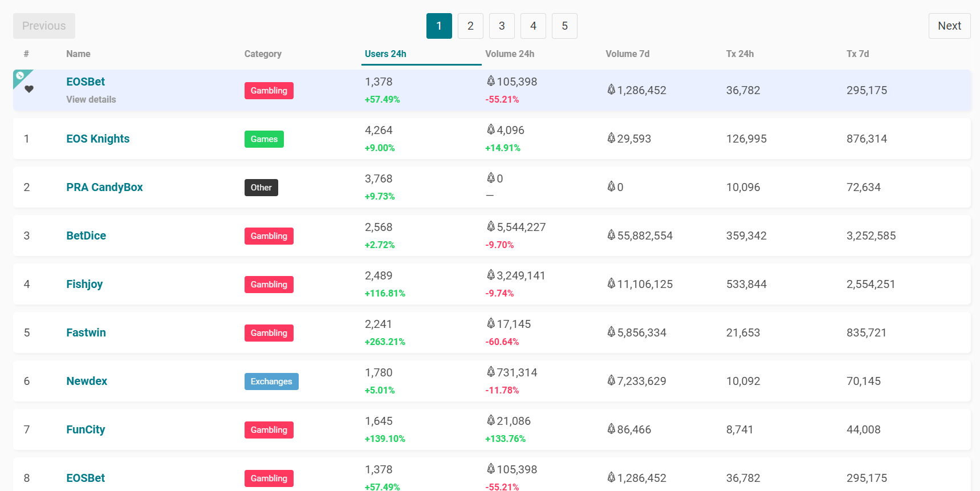The width and height of the screenshot is (980, 491).
Task: Click Gambling tag on BetDice row
Action: click(x=269, y=236)
